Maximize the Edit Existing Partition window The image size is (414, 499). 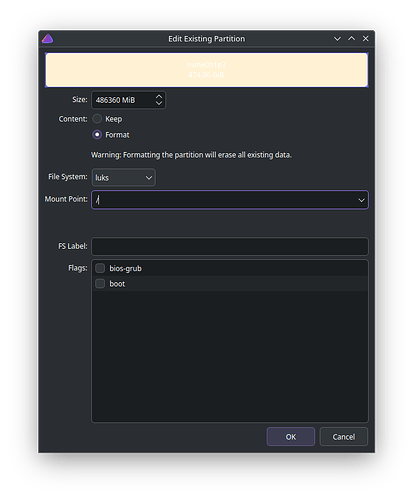coord(351,39)
